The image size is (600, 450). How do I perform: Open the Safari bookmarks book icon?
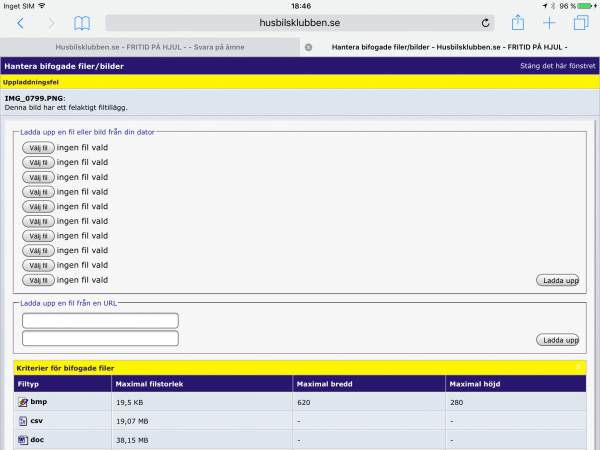[82, 23]
